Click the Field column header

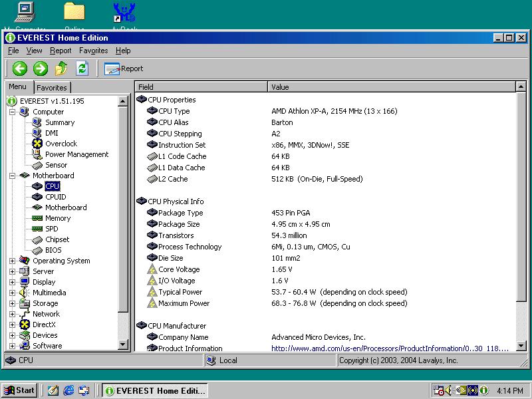(x=201, y=87)
